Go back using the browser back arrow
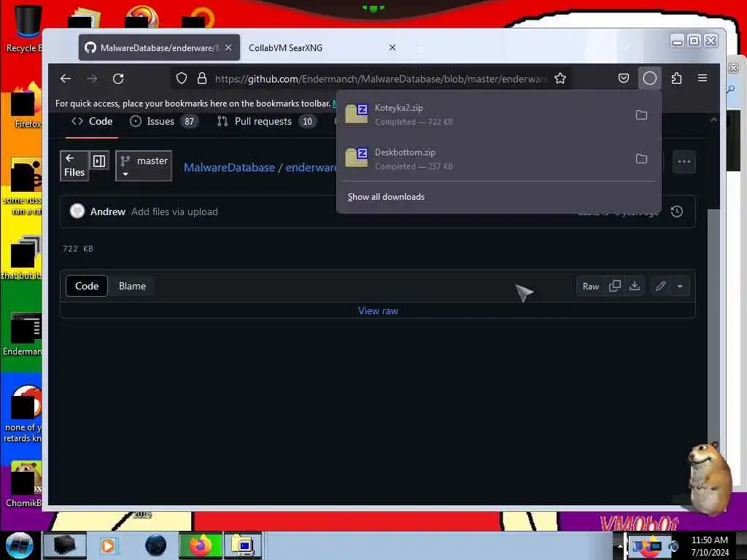 tap(66, 79)
